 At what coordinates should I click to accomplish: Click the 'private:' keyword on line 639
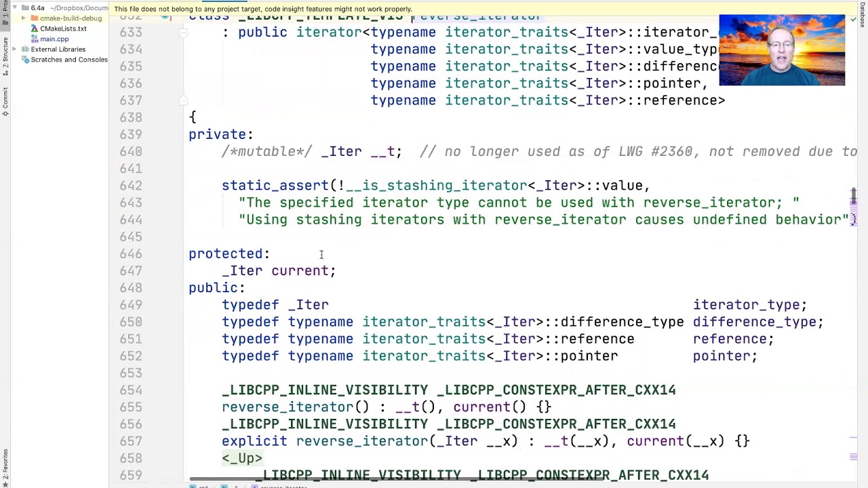pyautogui.click(x=221, y=134)
